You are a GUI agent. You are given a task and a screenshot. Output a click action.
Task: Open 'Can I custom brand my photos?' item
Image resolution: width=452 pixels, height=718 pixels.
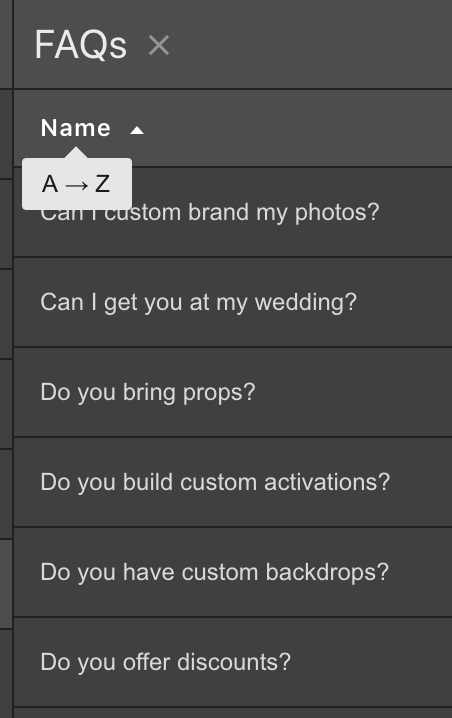coord(233,212)
